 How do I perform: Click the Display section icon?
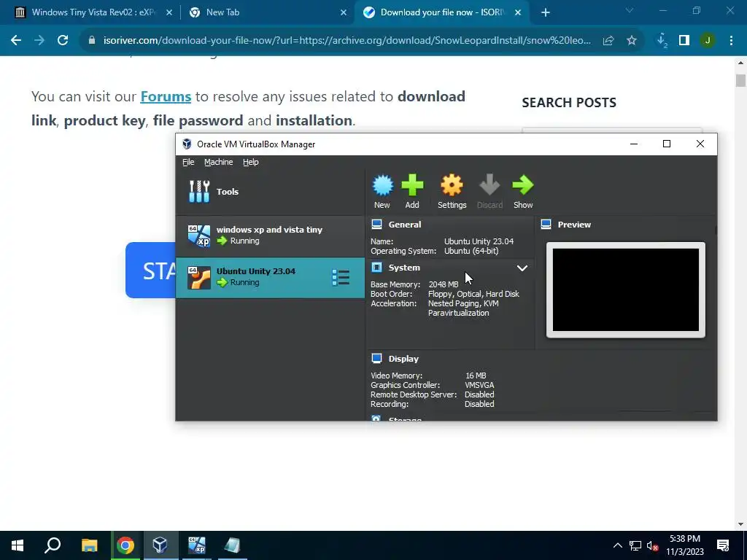pos(377,359)
